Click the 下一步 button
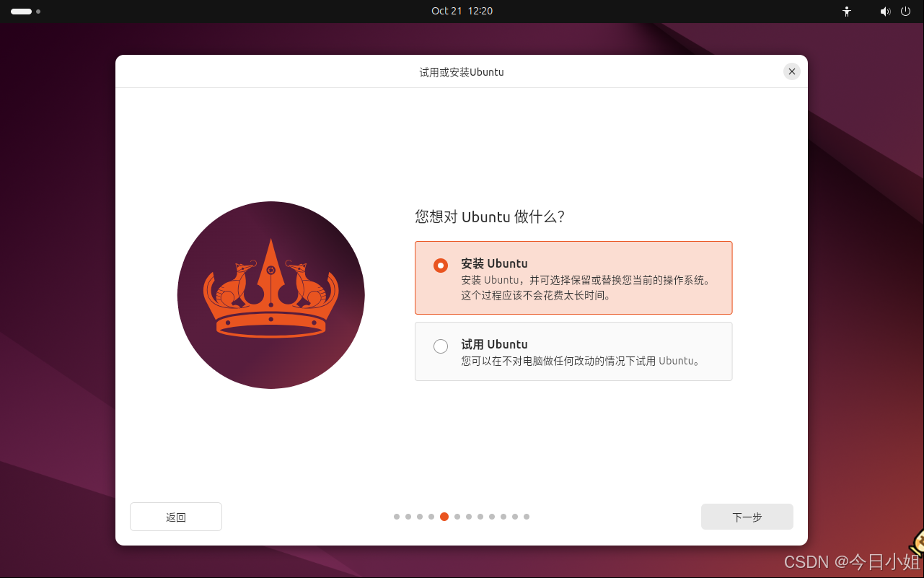This screenshot has width=924, height=578. click(747, 517)
